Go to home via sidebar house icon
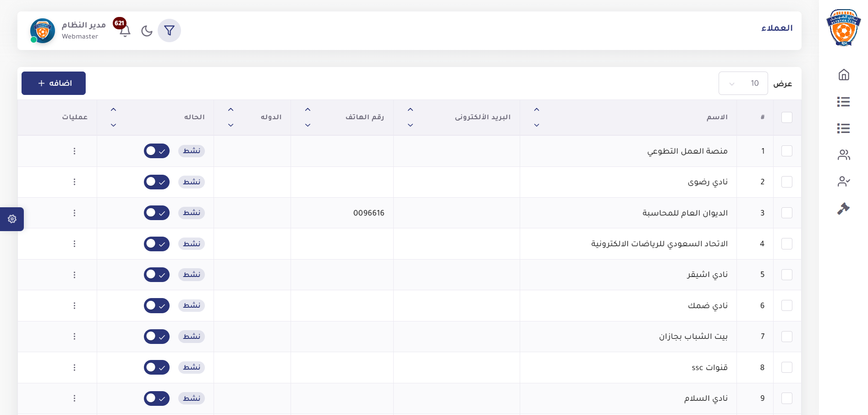The image size is (868, 415). click(x=843, y=75)
